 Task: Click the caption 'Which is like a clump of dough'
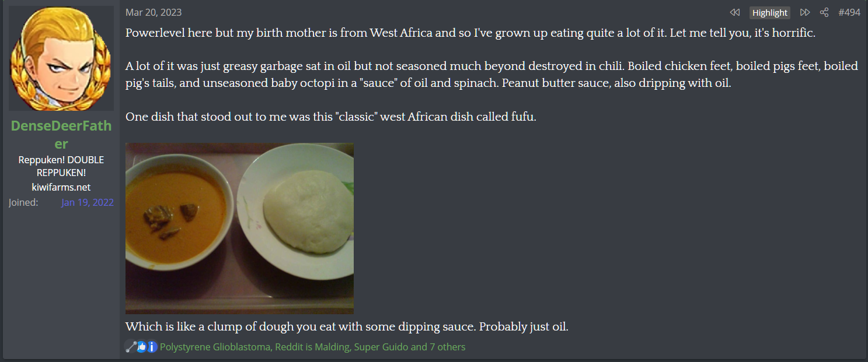(347, 326)
